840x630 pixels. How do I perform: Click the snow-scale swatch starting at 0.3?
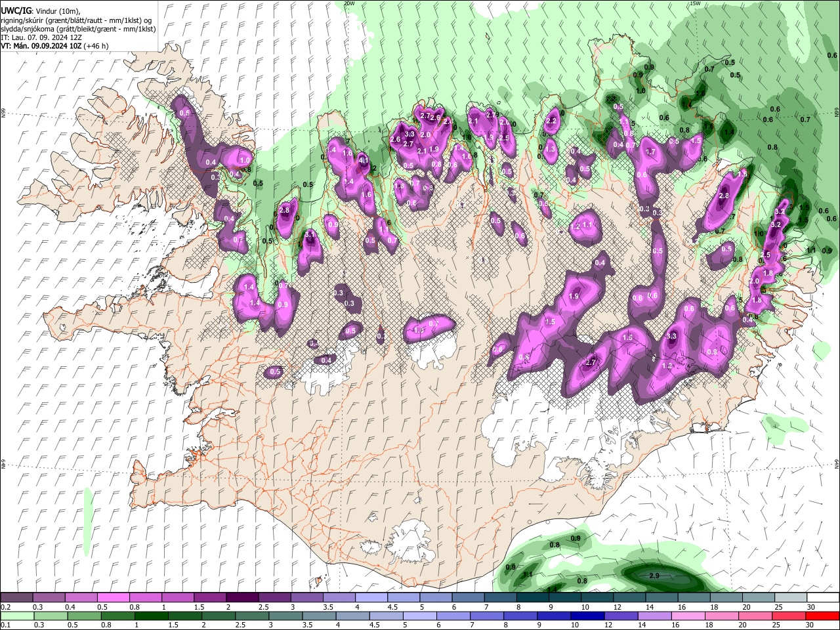point(49,598)
